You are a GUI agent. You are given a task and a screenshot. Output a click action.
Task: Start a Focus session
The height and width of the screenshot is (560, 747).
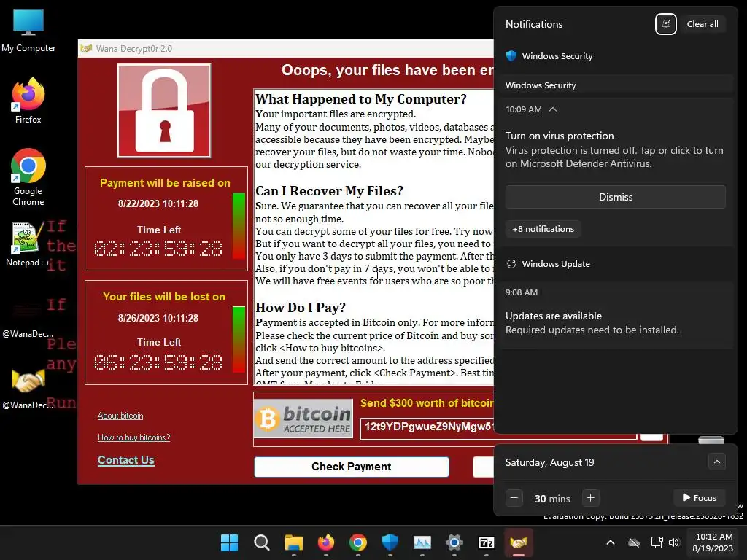click(699, 498)
